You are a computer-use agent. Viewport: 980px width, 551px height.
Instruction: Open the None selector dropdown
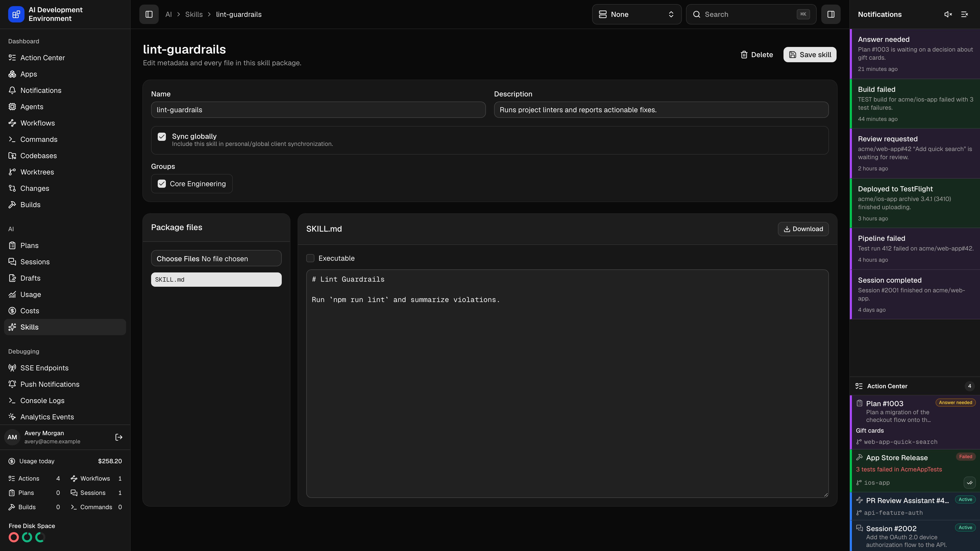(x=636, y=15)
